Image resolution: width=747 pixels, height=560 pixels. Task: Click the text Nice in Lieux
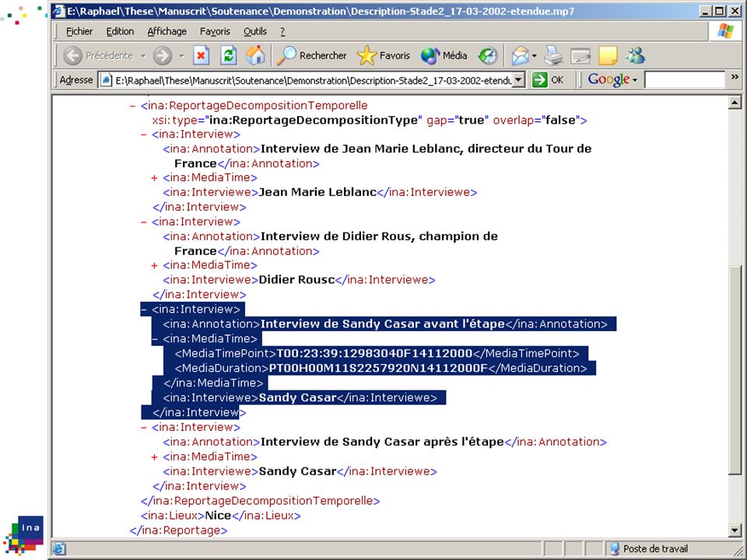pos(218,516)
